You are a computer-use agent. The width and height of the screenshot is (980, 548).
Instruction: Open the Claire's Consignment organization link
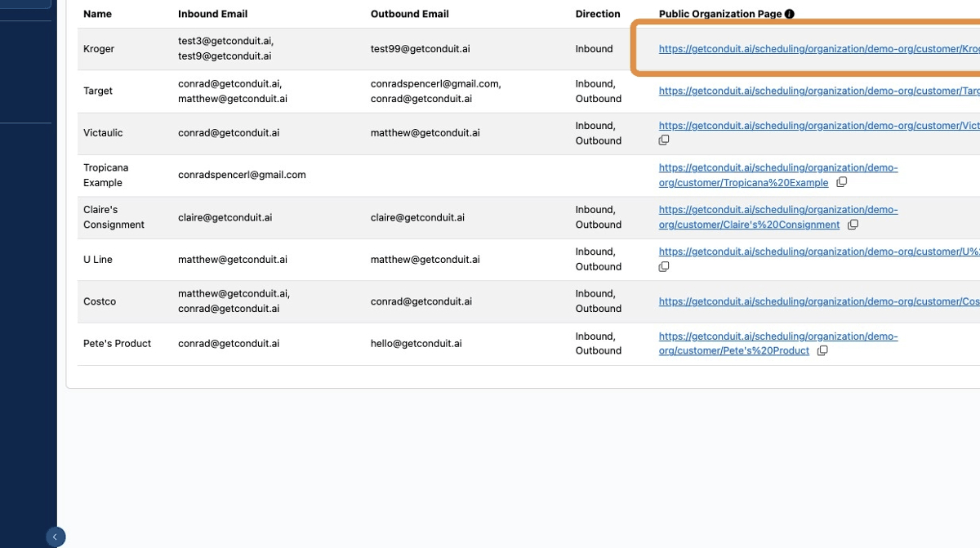(778, 217)
